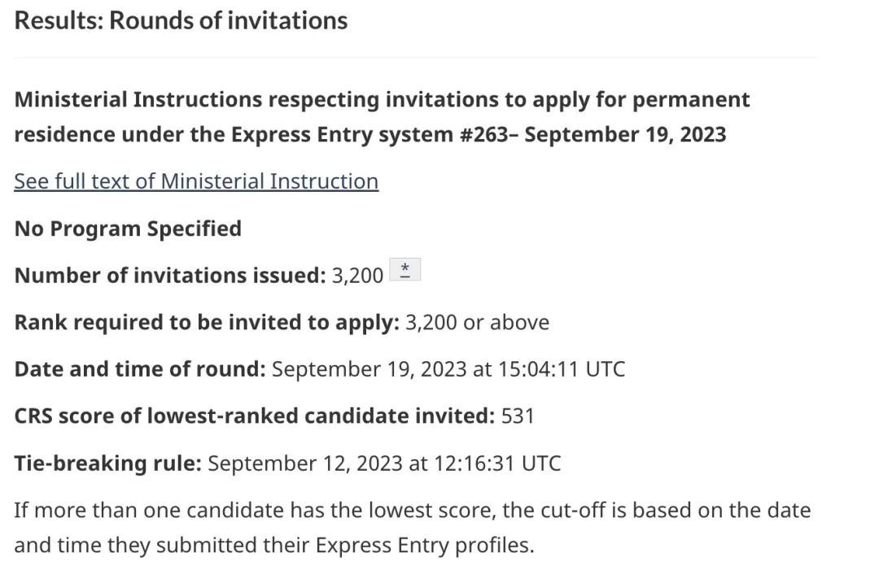Click the Rank required to be invited label
The width and height of the screenshot is (879, 588).
pos(207,323)
